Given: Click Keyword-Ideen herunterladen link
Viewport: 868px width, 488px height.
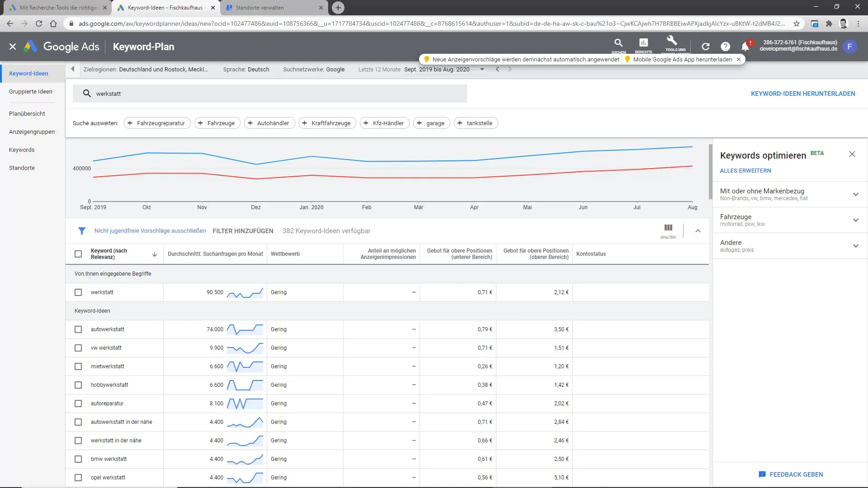Looking at the screenshot, I should coord(803,94).
